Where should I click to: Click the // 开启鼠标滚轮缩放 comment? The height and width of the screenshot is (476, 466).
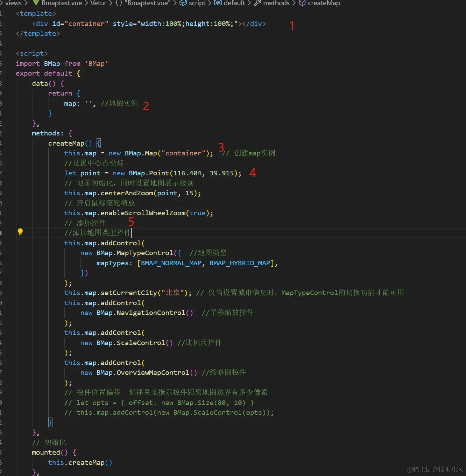click(100, 203)
